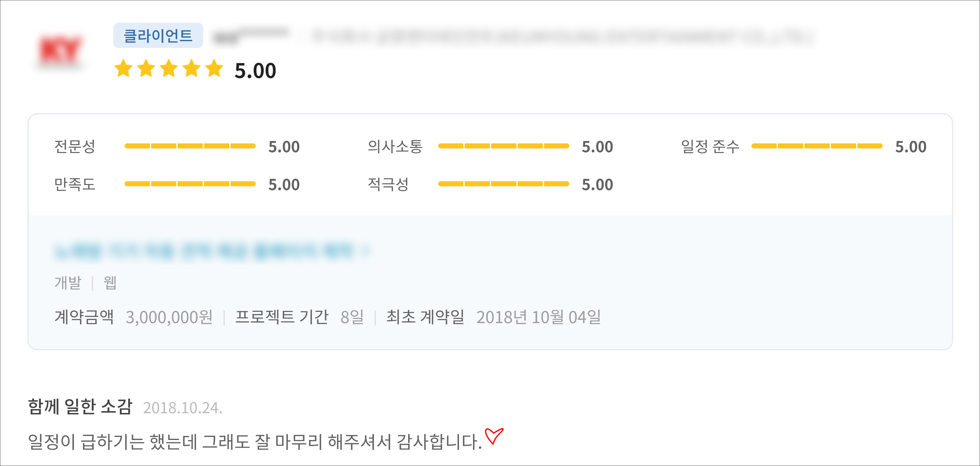Image resolution: width=980 pixels, height=466 pixels.
Task: Click the third yellow rating star
Action: pos(169,68)
